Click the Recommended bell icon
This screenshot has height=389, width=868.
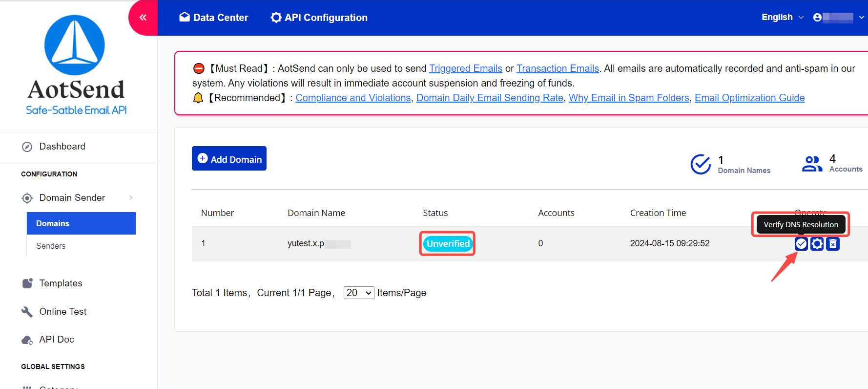(198, 98)
